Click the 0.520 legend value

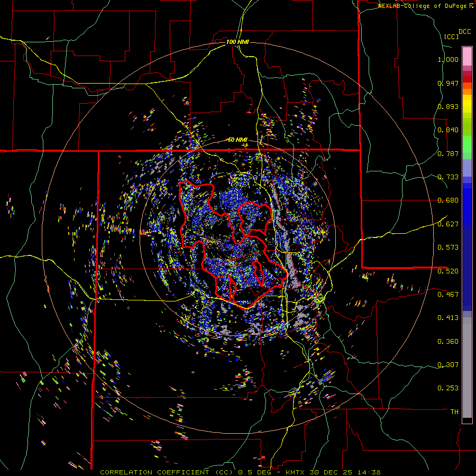click(448, 271)
